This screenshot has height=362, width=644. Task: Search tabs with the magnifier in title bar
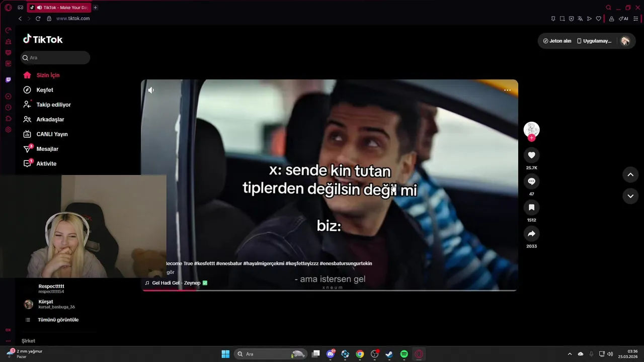pos(608,8)
